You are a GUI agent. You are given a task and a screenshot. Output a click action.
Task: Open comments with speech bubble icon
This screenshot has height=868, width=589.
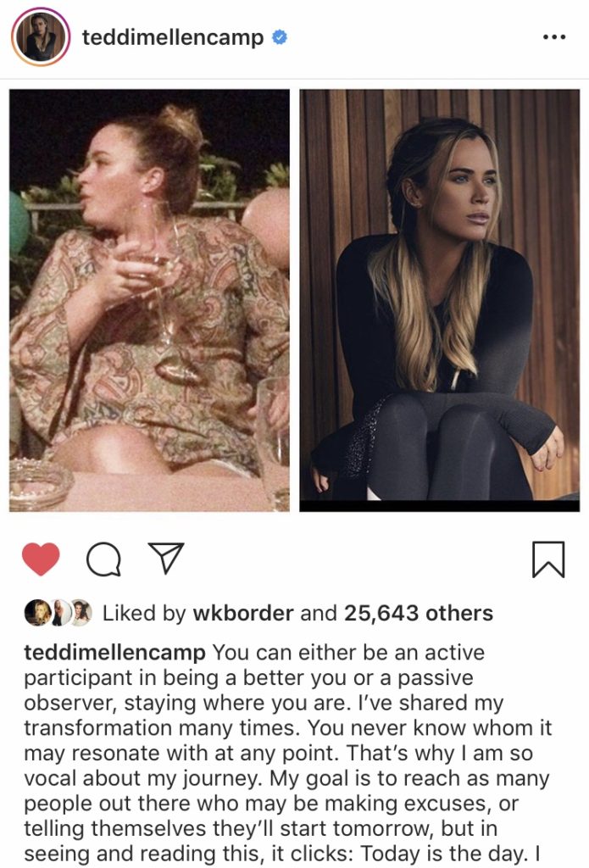click(103, 559)
